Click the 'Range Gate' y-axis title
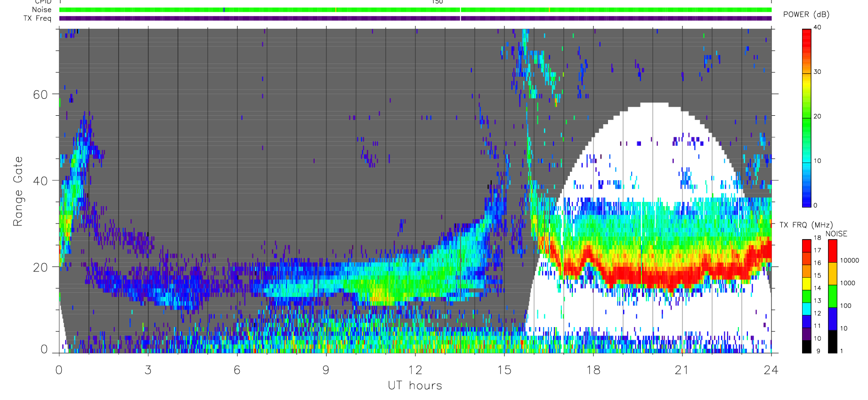 (x=18, y=192)
